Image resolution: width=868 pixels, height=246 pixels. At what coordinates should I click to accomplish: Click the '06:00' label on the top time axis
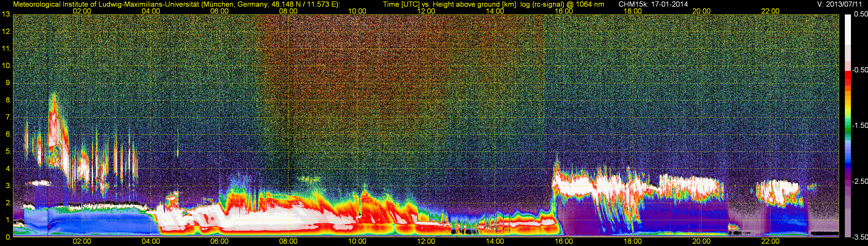click(219, 11)
